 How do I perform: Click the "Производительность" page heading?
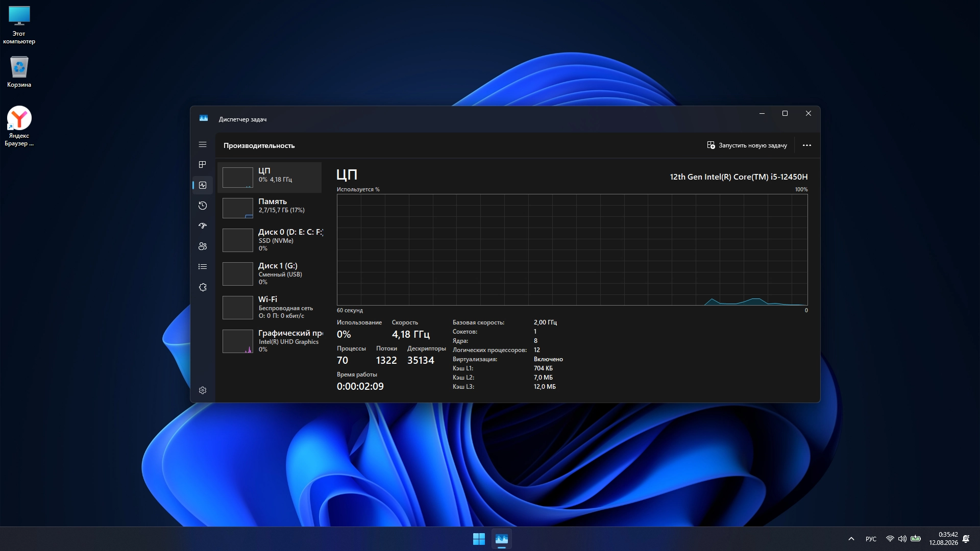point(259,145)
